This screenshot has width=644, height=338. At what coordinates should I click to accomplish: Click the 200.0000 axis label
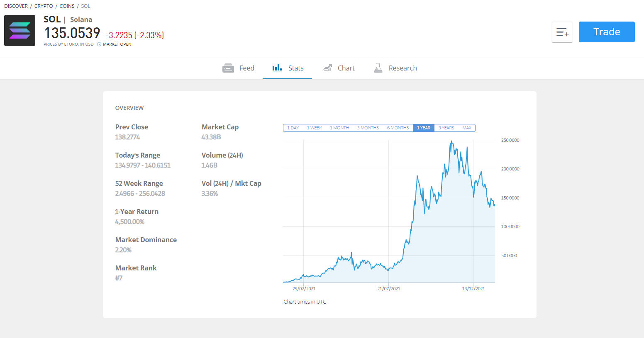click(x=510, y=169)
